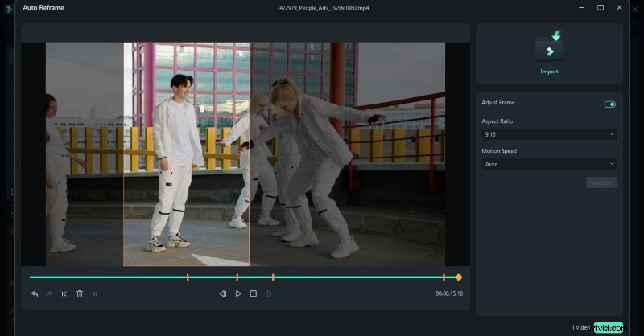Undo the last reframe change
Viewport: 644px width, 336px height.
tap(35, 293)
